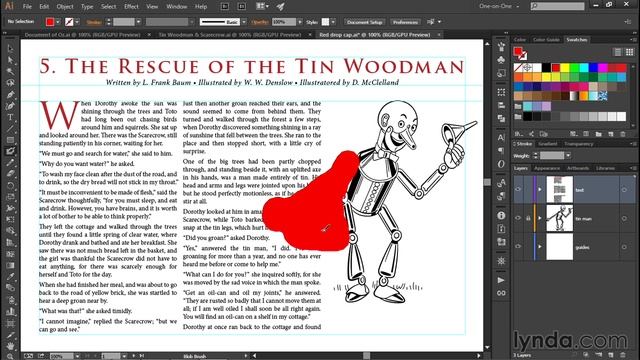Image resolution: width=640 pixels, height=360 pixels.
Task: Expand the tin man layer contents
Action: pos(540,218)
